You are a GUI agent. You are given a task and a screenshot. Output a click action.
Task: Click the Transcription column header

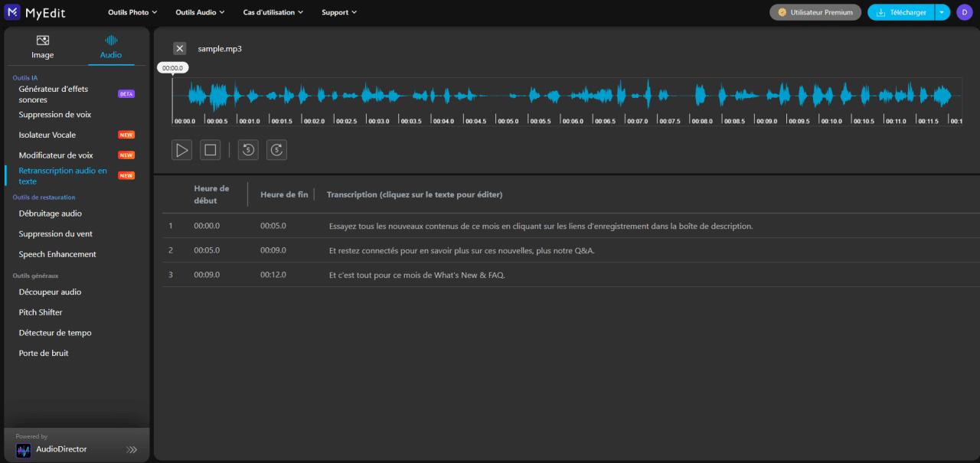414,194
